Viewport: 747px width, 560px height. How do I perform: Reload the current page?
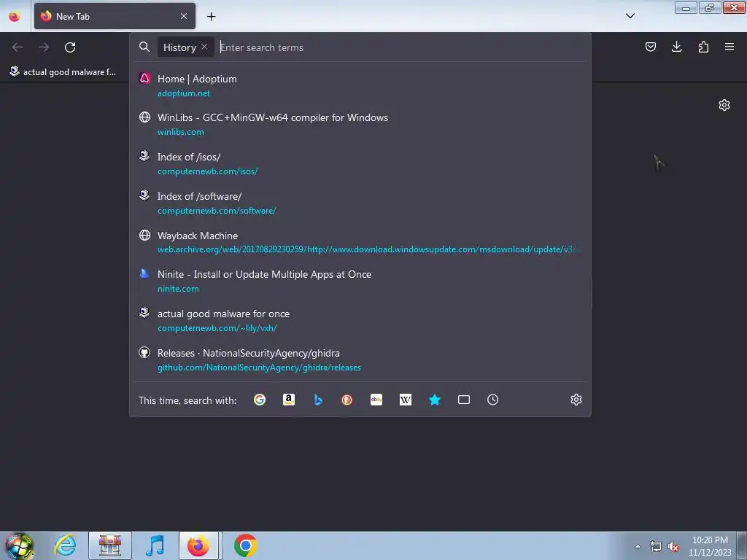coord(70,47)
